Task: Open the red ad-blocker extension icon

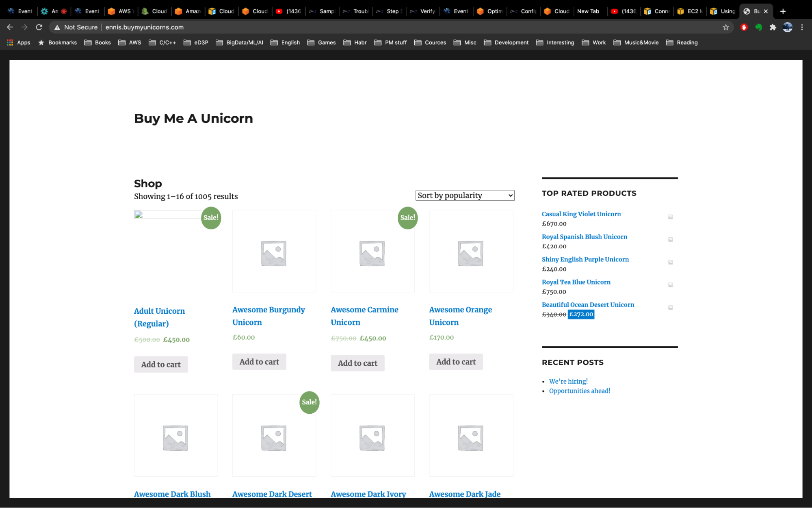Action: (x=744, y=27)
